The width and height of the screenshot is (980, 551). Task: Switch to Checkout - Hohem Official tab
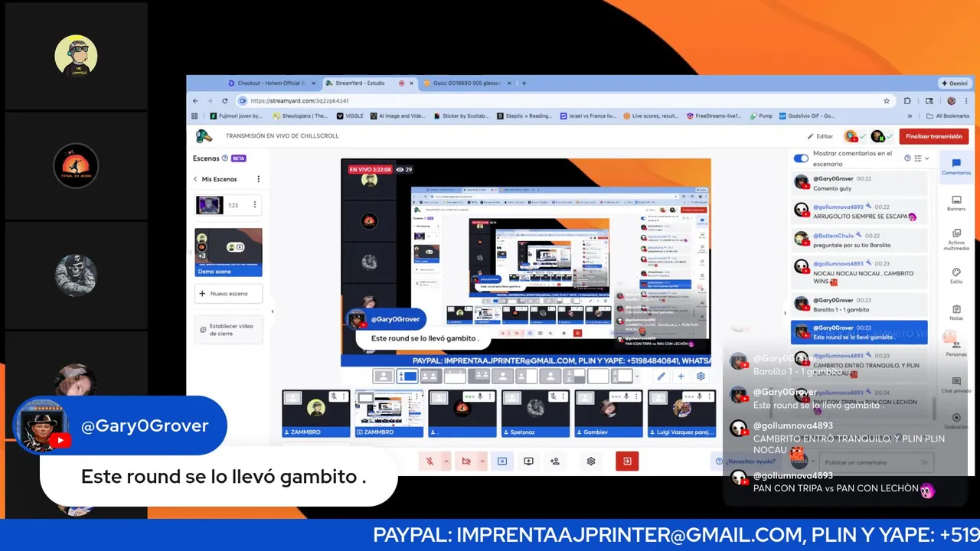271,83
